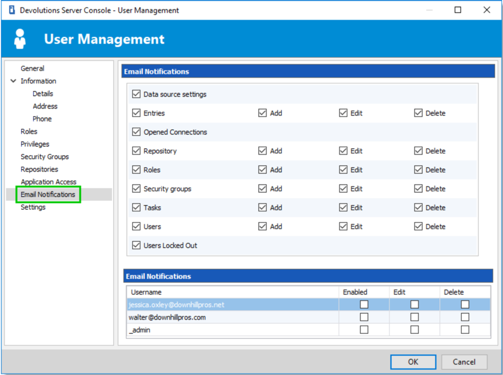Check Edit box for jessica.oxley@downhillpros.net
Image resolution: width=503 pixels, height=375 pixels.
(x=414, y=304)
